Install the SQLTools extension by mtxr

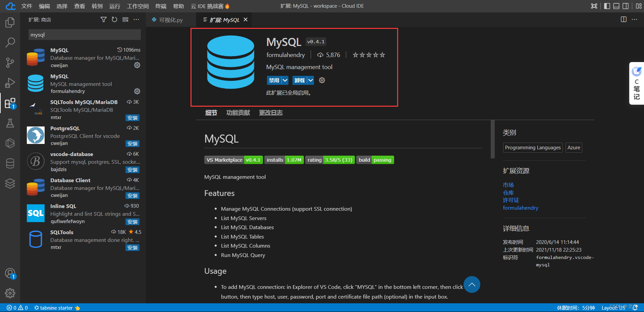pos(132,248)
